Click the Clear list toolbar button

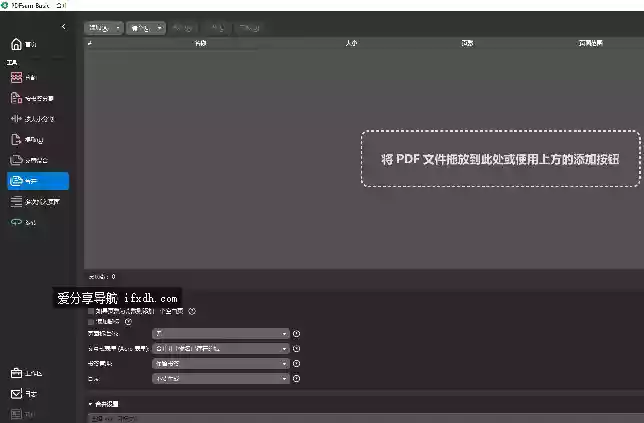click(x=141, y=28)
